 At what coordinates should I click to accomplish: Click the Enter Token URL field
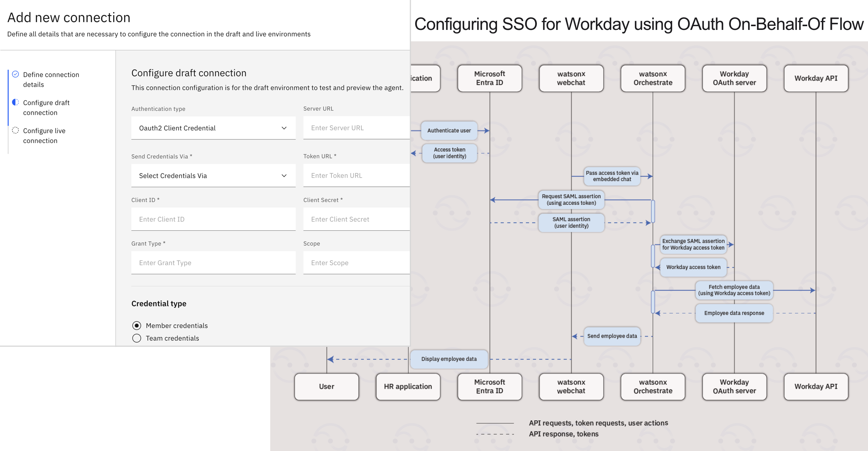coord(357,175)
